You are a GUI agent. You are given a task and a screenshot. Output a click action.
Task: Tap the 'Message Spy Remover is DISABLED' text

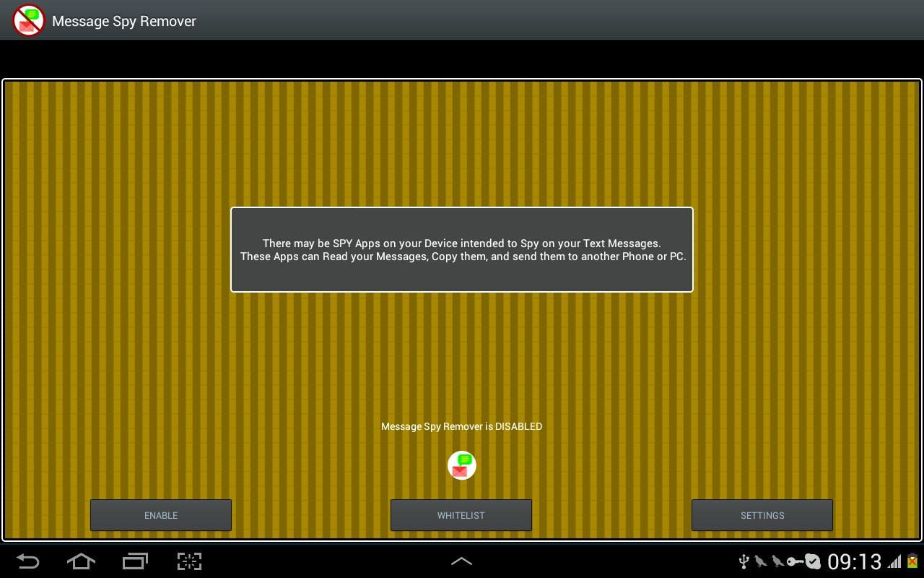pyautogui.click(x=461, y=426)
